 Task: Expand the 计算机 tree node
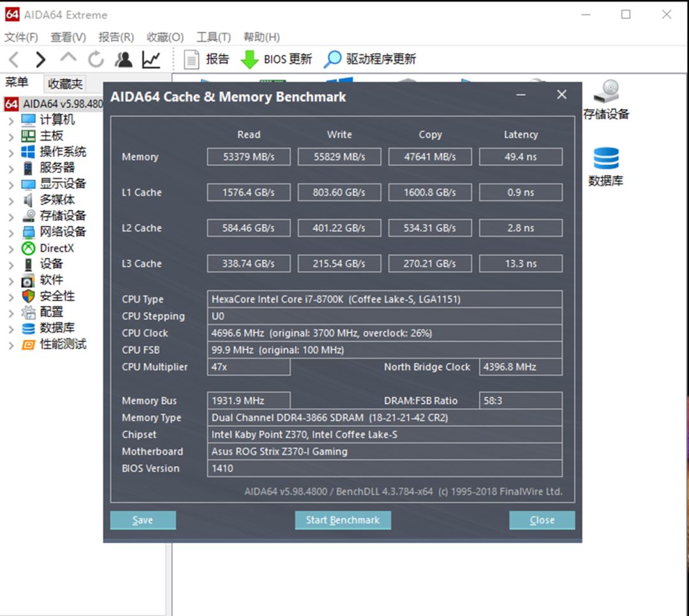(11, 121)
